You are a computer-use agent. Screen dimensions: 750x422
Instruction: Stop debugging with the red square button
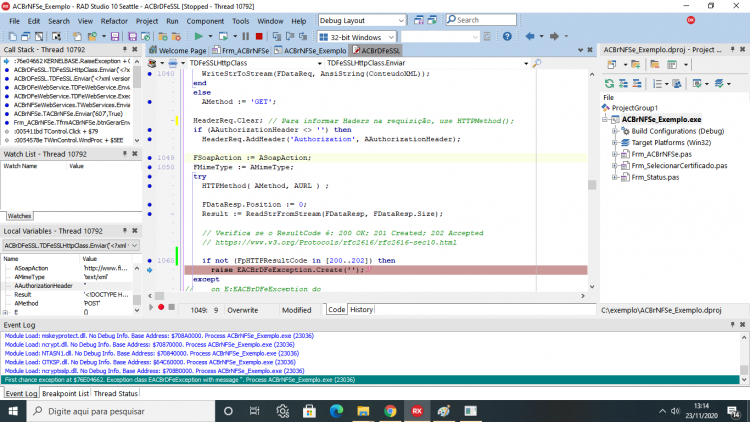pyautogui.click(x=259, y=36)
